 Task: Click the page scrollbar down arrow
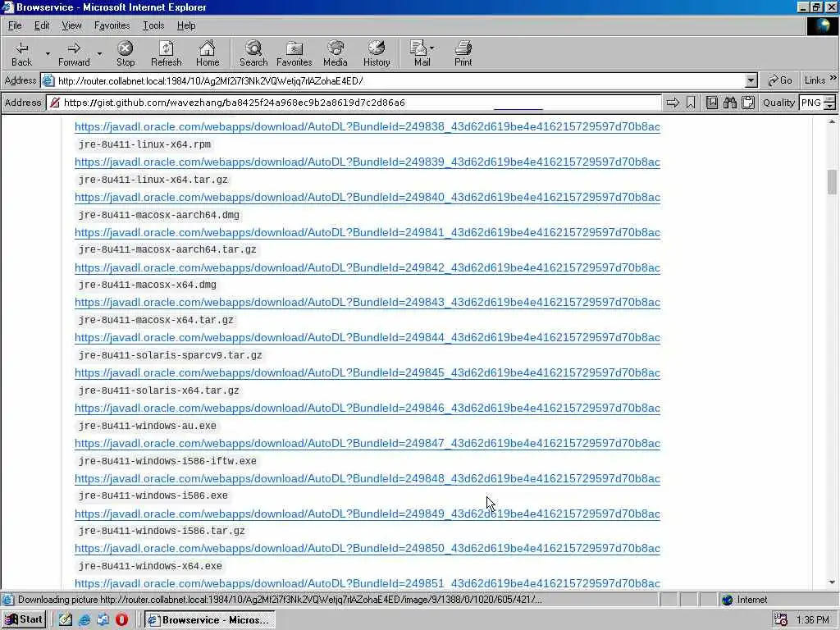832,583
